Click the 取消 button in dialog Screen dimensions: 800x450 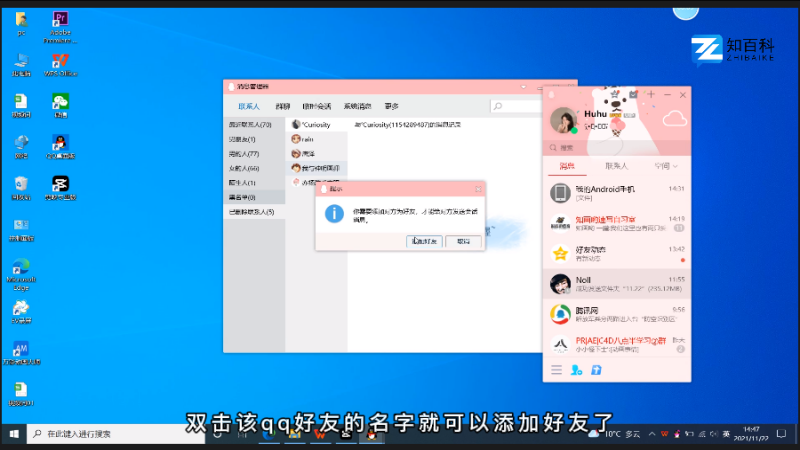click(x=463, y=241)
